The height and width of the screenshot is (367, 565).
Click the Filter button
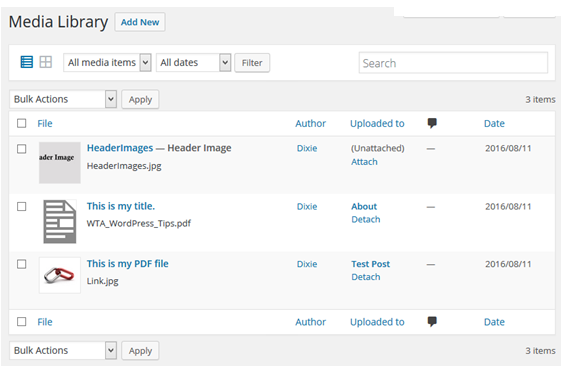click(x=252, y=63)
